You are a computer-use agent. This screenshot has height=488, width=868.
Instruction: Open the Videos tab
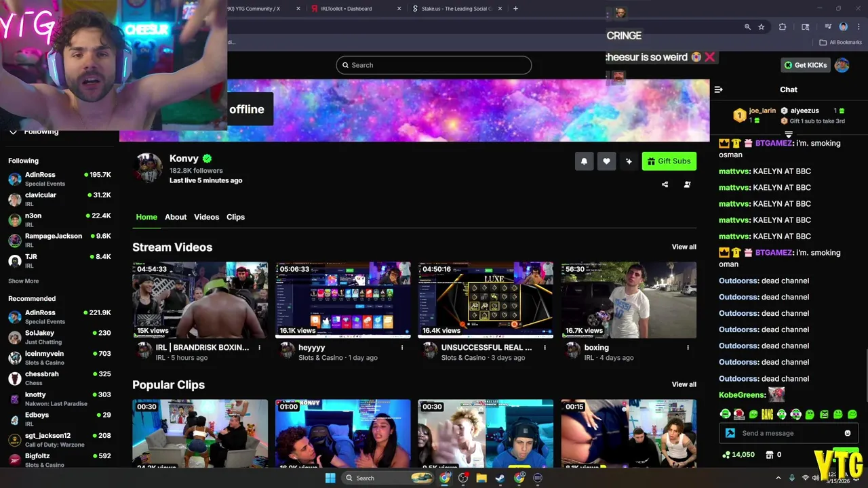(207, 217)
